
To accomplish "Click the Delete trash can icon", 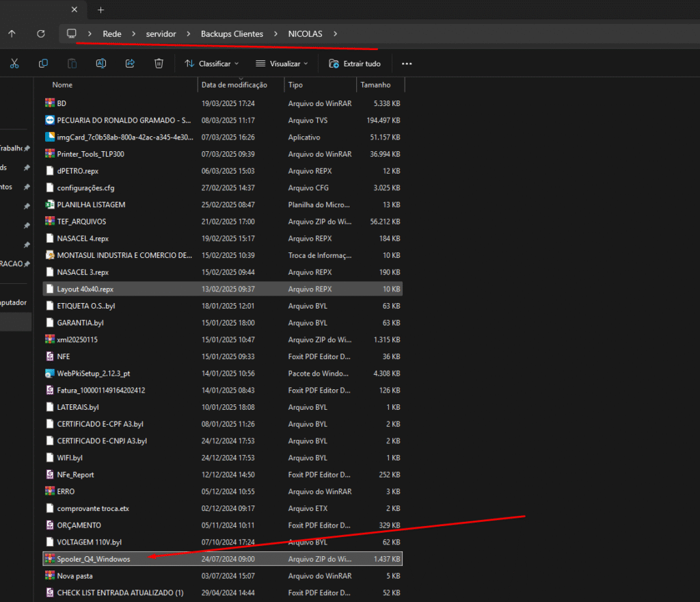I will tap(159, 64).
